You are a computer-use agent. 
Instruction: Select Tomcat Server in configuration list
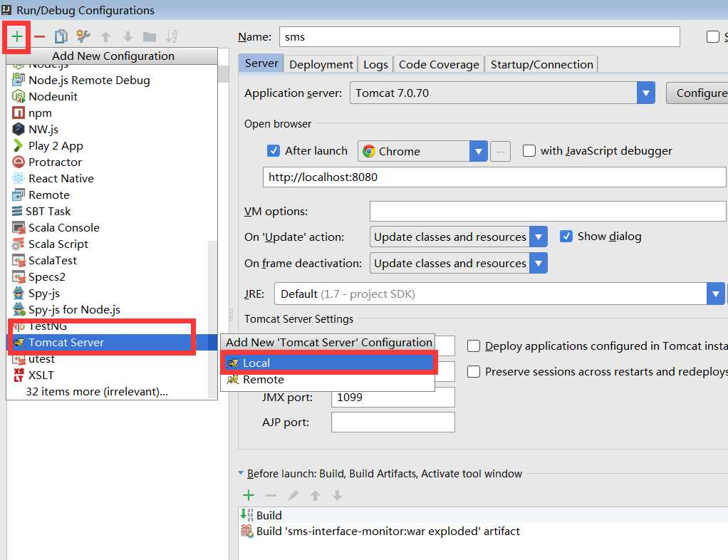coord(111,342)
